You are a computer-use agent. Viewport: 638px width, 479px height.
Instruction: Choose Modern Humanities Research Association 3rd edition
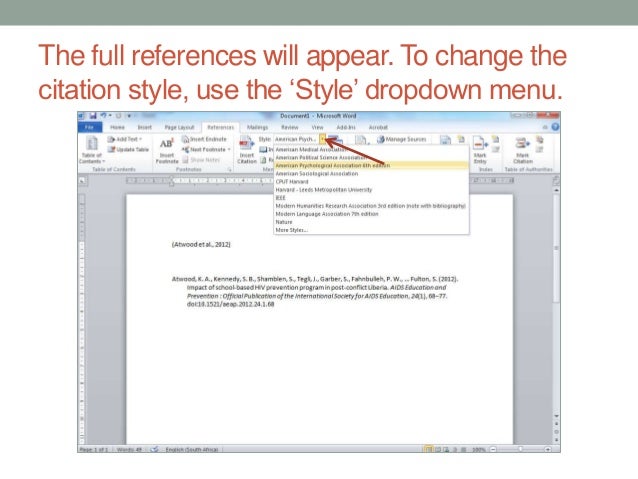point(371,206)
